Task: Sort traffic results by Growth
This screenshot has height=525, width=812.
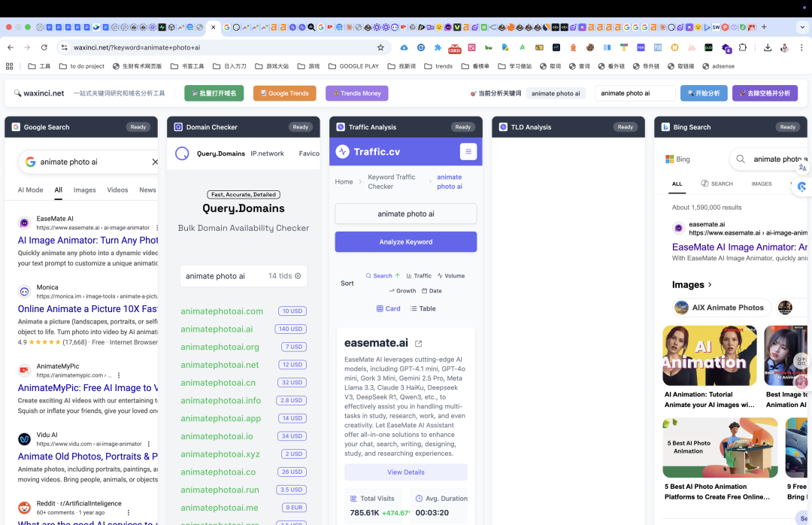Action: [402, 291]
